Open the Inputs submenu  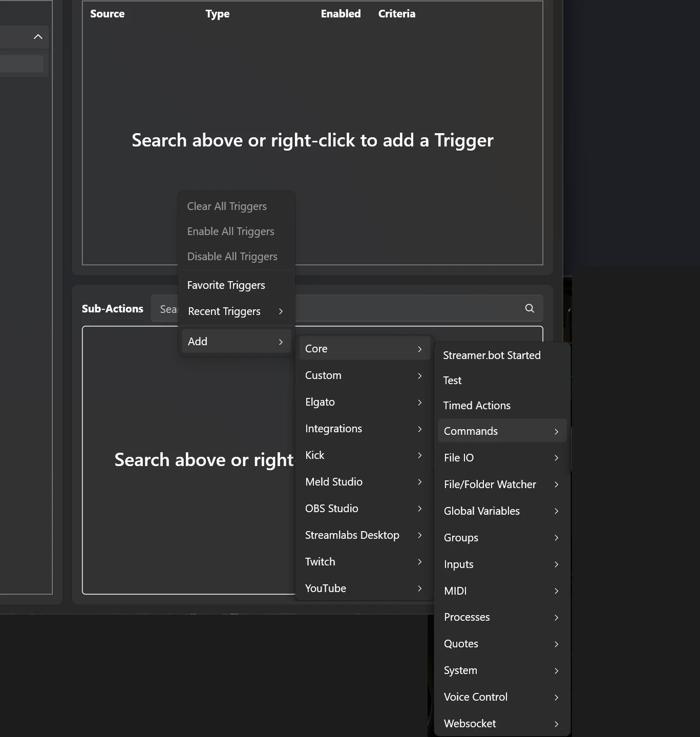point(502,564)
